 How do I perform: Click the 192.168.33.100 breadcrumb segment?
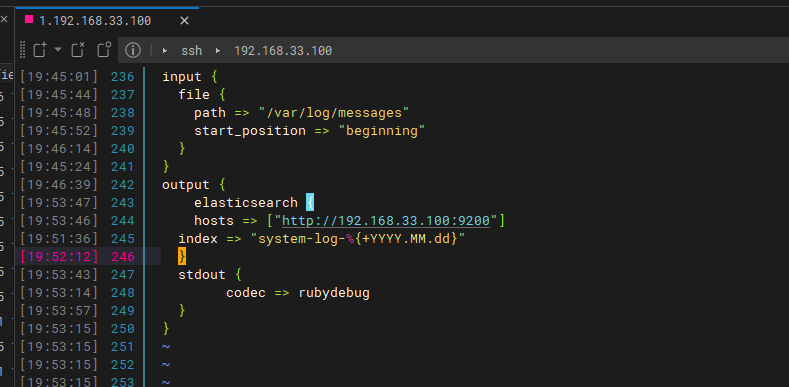(283, 51)
